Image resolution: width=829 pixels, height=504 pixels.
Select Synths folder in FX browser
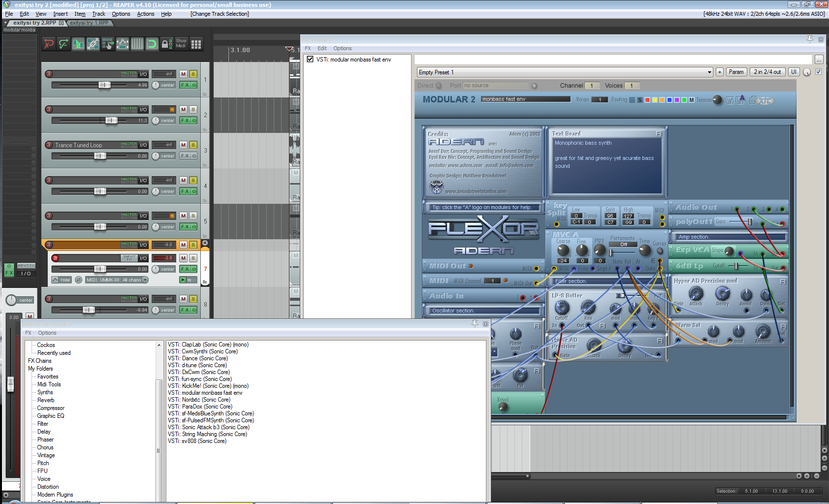pyautogui.click(x=45, y=392)
